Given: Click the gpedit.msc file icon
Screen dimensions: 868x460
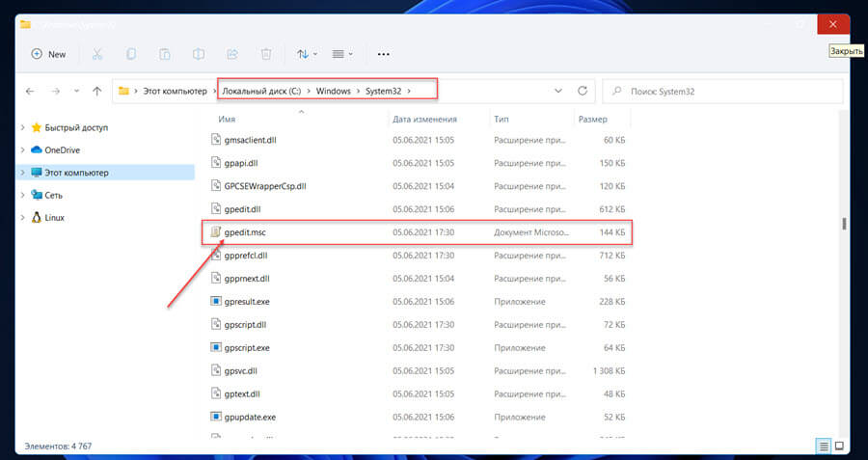Looking at the screenshot, I should click(x=216, y=232).
